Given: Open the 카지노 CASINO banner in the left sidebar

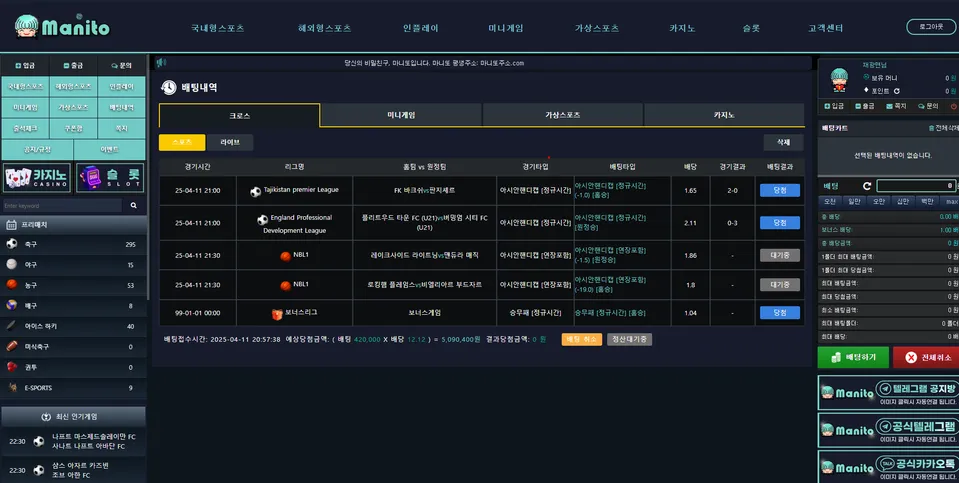Looking at the screenshot, I should (37, 178).
